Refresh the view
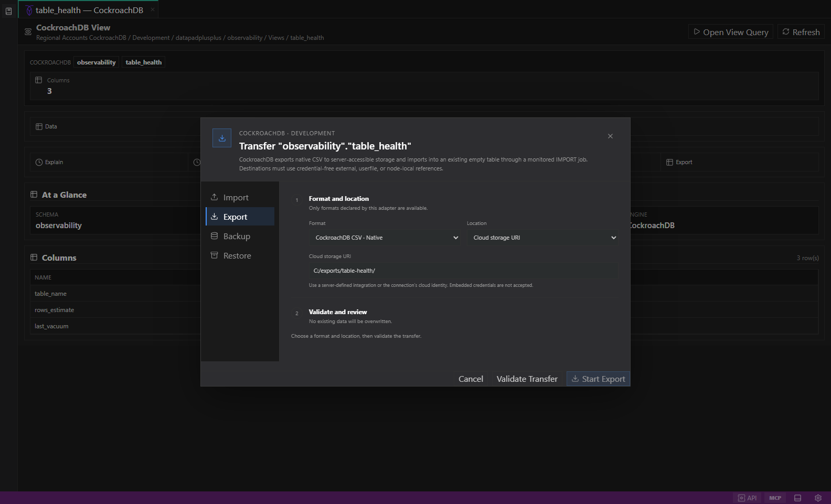This screenshot has width=831, height=504. tap(801, 32)
